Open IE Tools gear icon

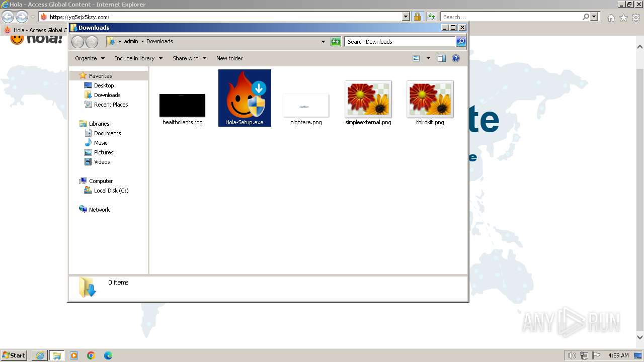click(x=636, y=18)
